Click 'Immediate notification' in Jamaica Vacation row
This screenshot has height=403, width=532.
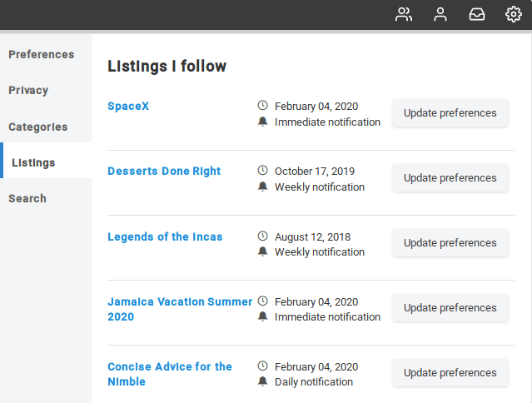click(x=327, y=317)
